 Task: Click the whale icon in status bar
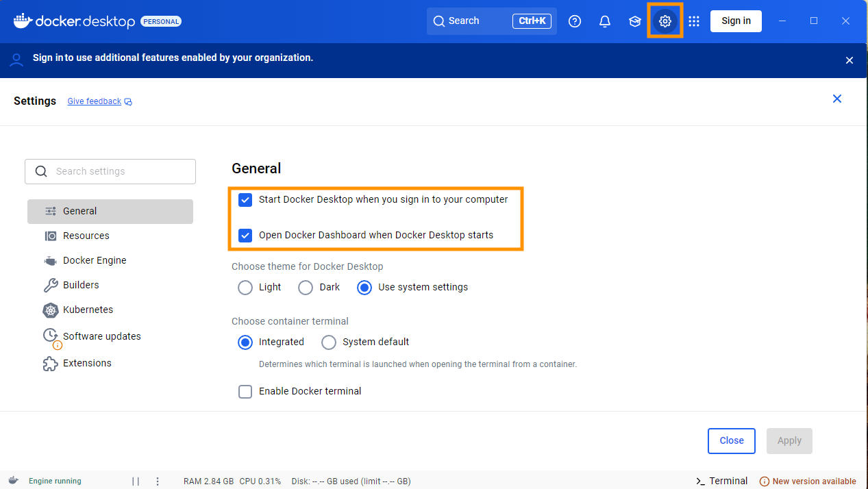click(x=14, y=481)
